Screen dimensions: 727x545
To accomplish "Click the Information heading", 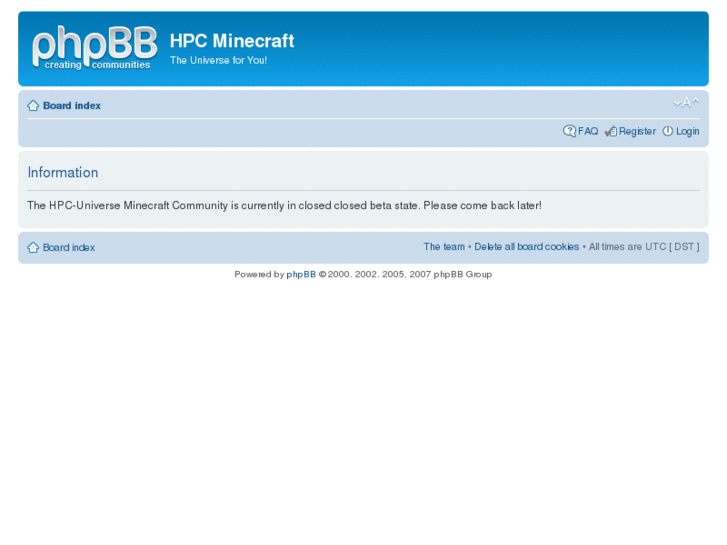I will coord(63,173).
